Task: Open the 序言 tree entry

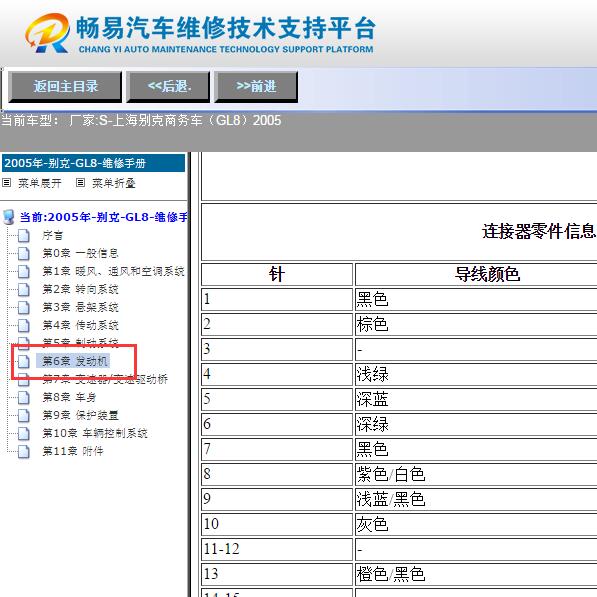Action: tap(53, 236)
